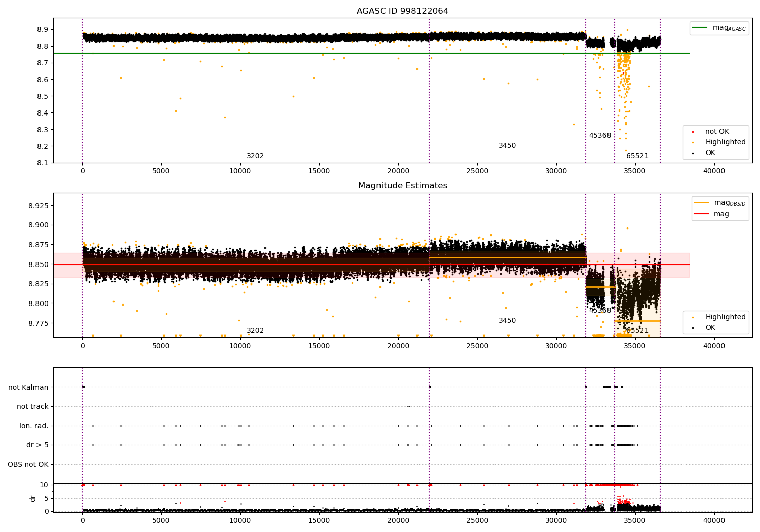
Task: Click the 8.5 y-tick in top plot
Action: [x=43, y=97]
